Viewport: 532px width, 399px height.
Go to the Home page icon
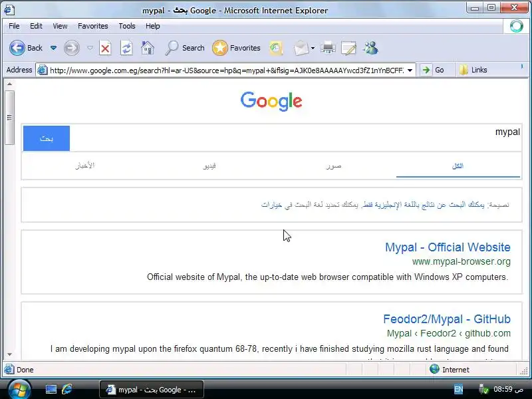(x=148, y=48)
